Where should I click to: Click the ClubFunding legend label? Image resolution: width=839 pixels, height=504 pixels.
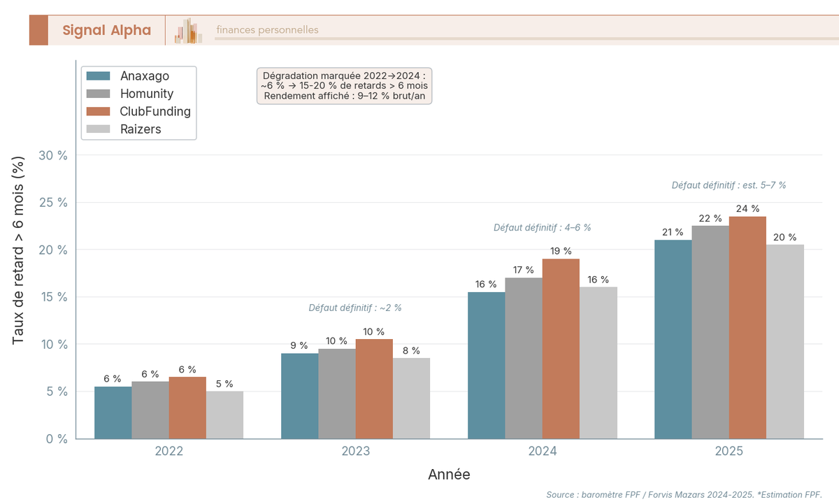[155, 111]
